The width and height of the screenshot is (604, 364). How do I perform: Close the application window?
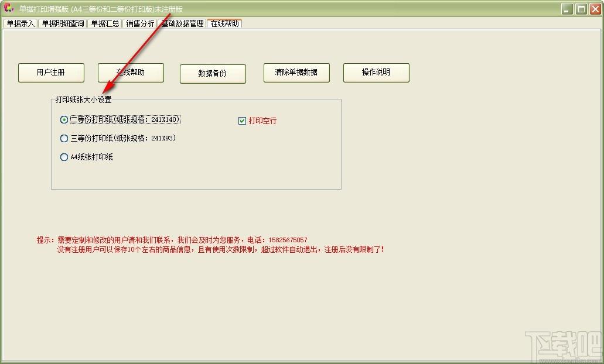[596, 9]
